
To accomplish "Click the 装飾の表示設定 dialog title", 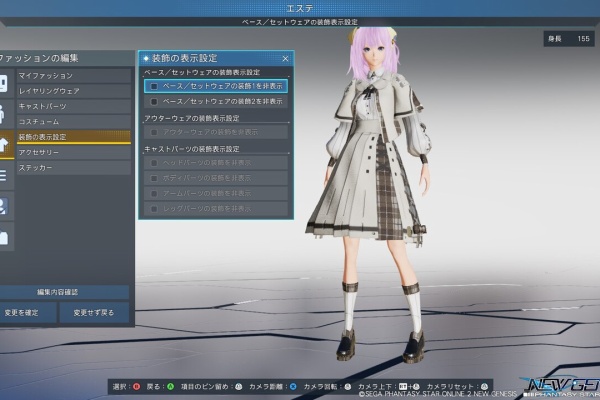I will pos(184,58).
